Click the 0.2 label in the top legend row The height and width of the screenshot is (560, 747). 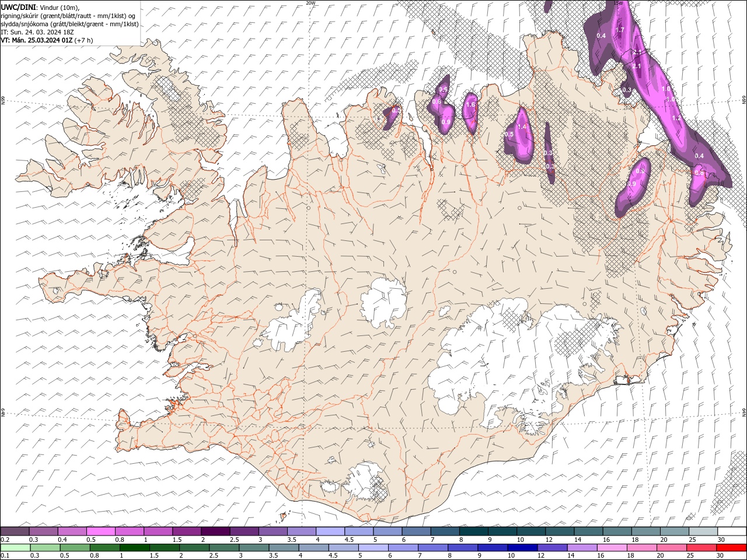click(5, 540)
